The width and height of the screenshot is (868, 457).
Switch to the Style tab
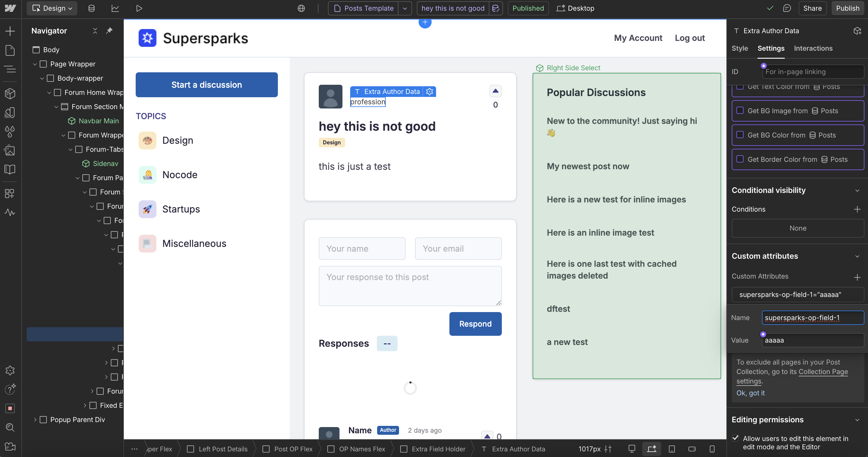click(x=740, y=48)
